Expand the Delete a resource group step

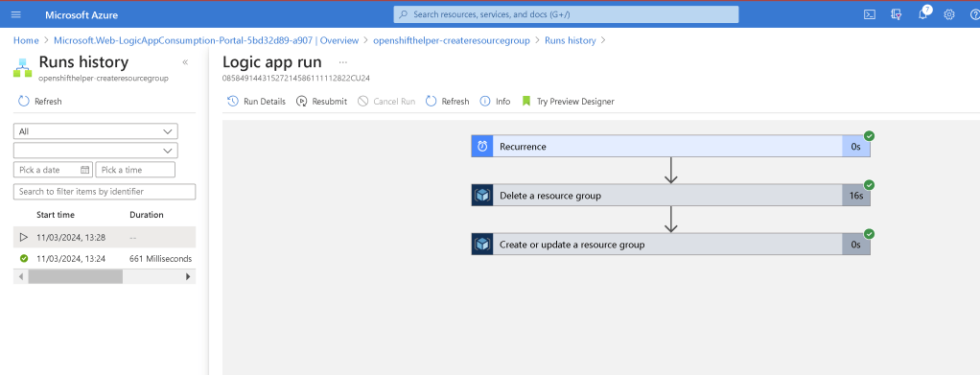670,196
